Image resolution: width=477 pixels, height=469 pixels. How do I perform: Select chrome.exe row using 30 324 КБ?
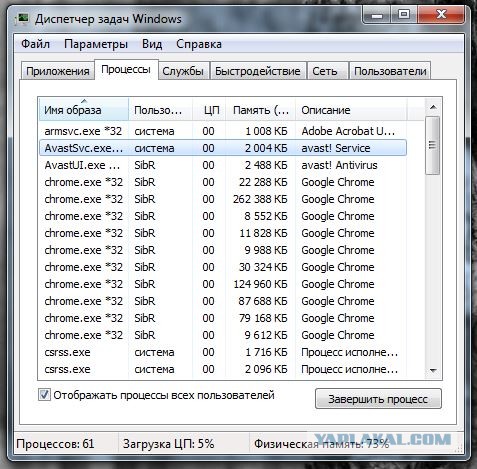click(223, 267)
